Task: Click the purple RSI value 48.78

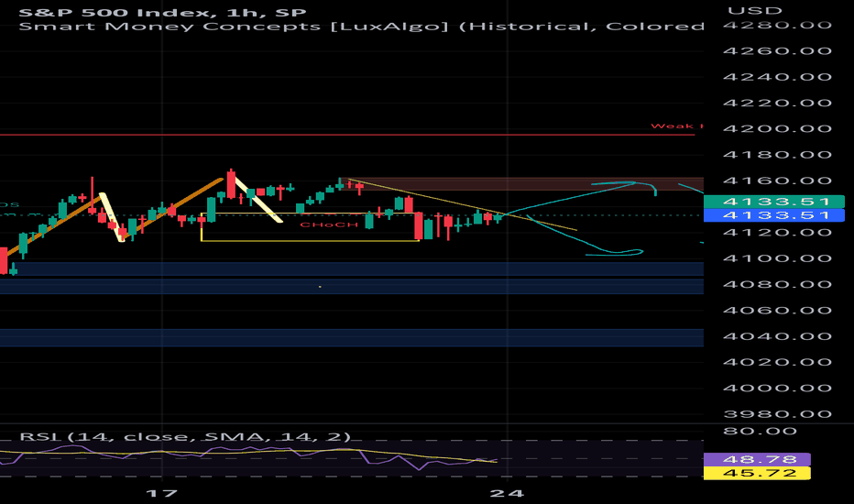Action: pos(757,459)
